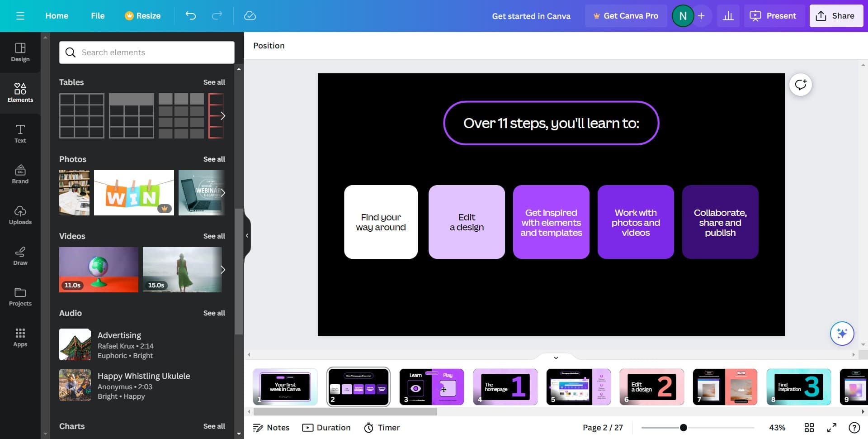The height and width of the screenshot is (439, 868).
Task: Click the undo arrow icon
Action: [x=191, y=16]
